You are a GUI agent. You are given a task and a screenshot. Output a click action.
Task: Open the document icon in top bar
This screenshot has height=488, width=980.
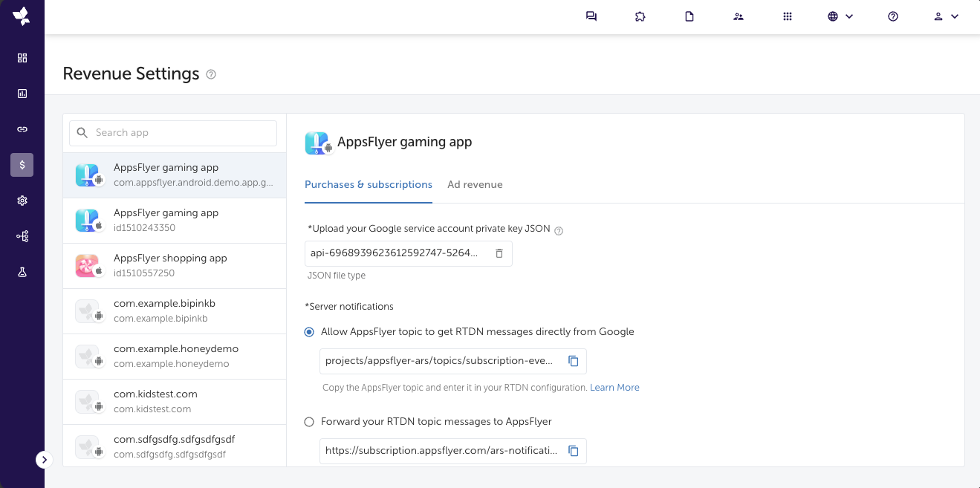click(689, 16)
